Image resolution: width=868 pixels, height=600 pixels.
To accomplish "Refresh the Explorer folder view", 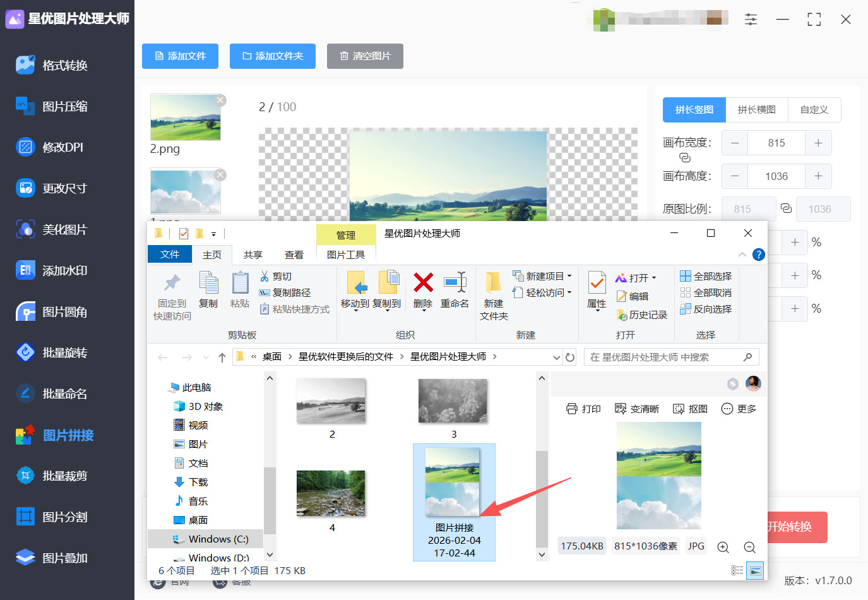I will coord(570,357).
